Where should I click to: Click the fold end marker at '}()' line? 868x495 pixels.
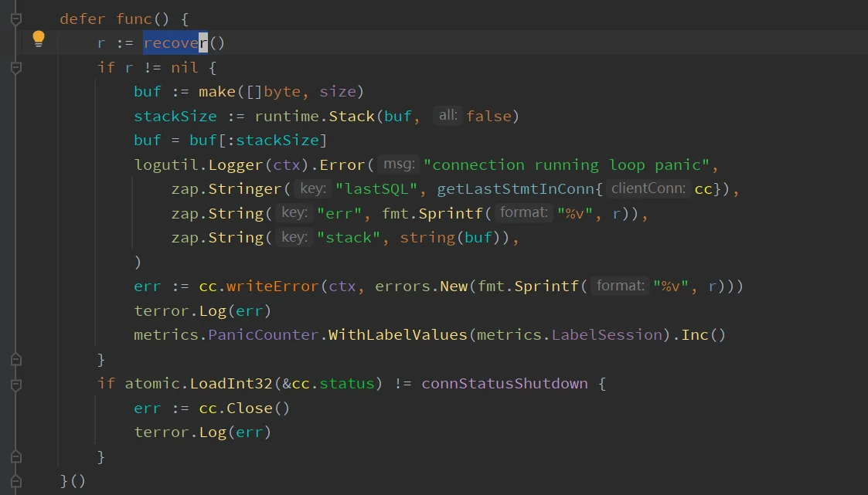click(x=15, y=480)
